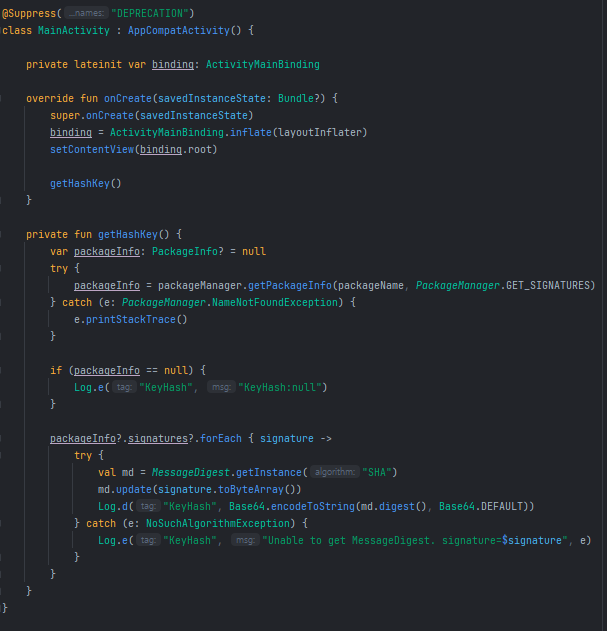
Task: Click the "algorithm:" inlay hint
Action: click(x=334, y=472)
